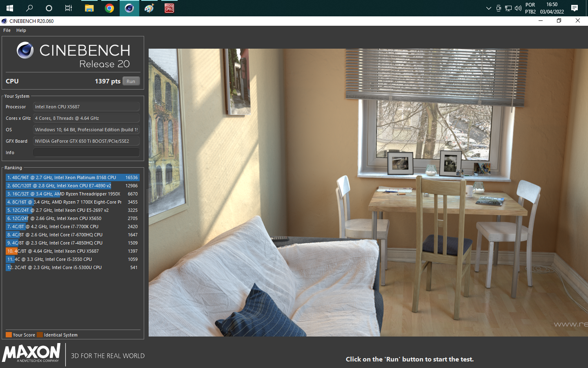
Task: Open the safely remove hardware tray icon
Action: 499,8
